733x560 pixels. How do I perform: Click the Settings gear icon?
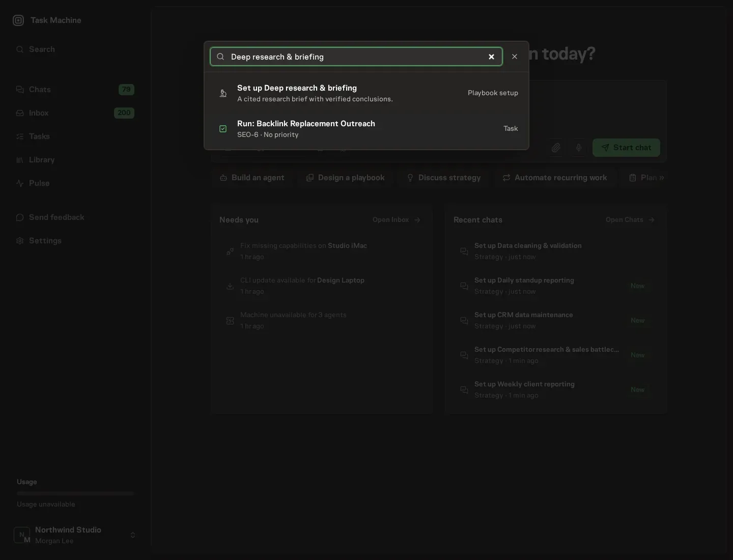tap(20, 241)
